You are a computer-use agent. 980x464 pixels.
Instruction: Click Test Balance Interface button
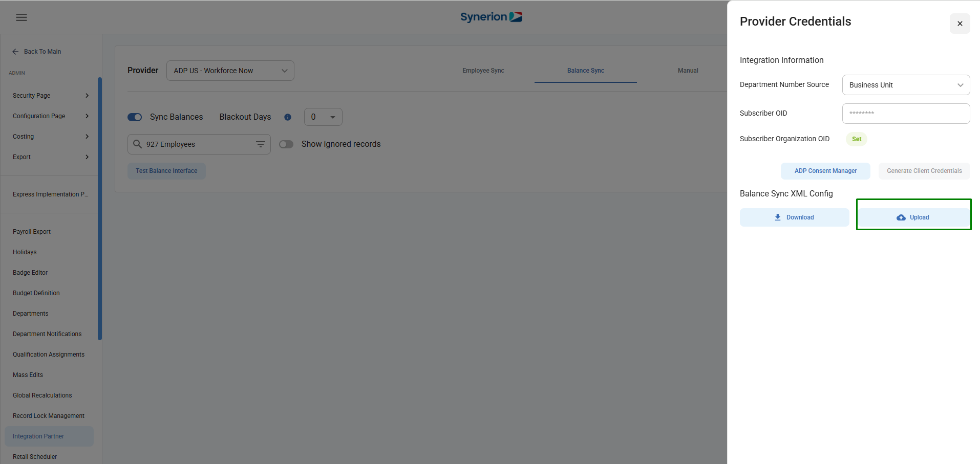click(x=166, y=171)
